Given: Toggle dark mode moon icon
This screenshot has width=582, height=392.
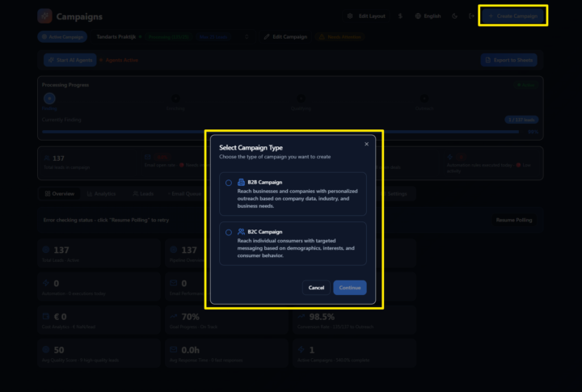Looking at the screenshot, I should point(455,16).
